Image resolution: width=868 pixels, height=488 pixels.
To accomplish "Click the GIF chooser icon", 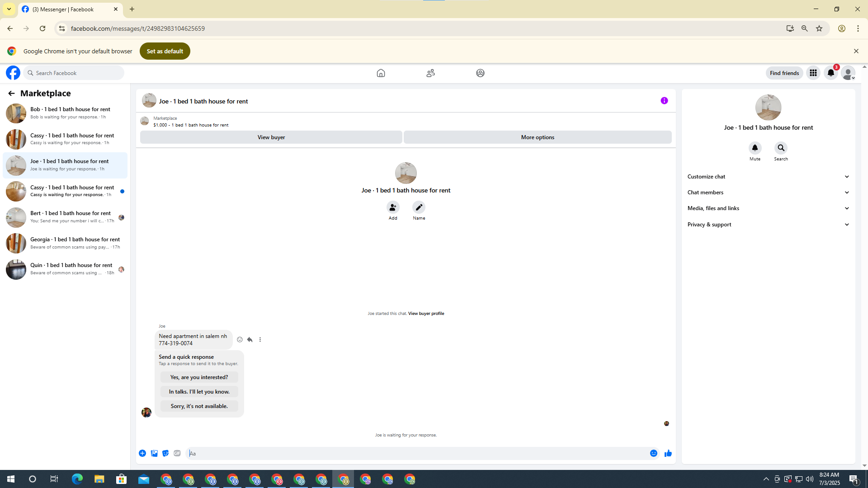I will 177,453.
